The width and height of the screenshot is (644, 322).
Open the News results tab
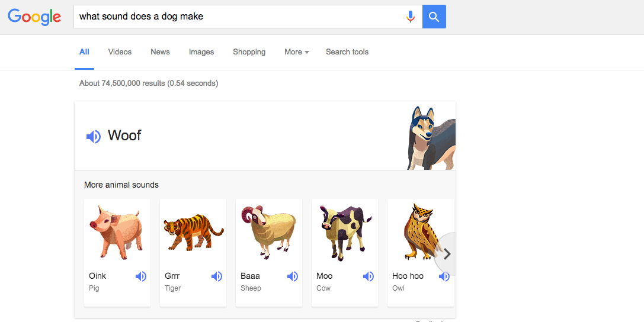160,52
